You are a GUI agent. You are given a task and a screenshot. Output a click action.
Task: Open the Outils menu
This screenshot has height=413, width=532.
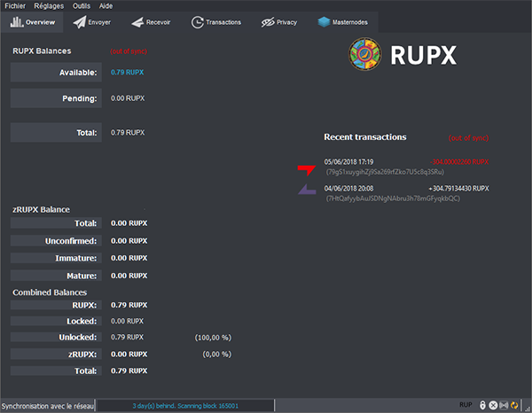[x=82, y=6]
